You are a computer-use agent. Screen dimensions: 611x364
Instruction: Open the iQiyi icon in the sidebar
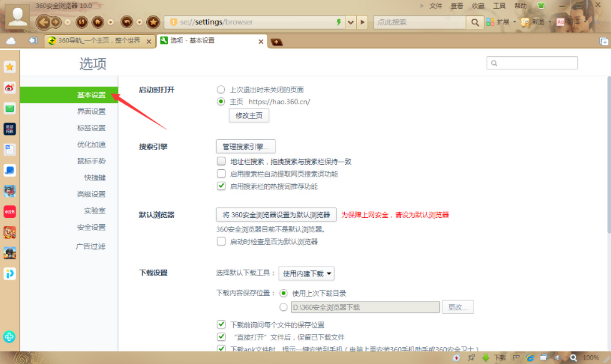coord(9,273)
